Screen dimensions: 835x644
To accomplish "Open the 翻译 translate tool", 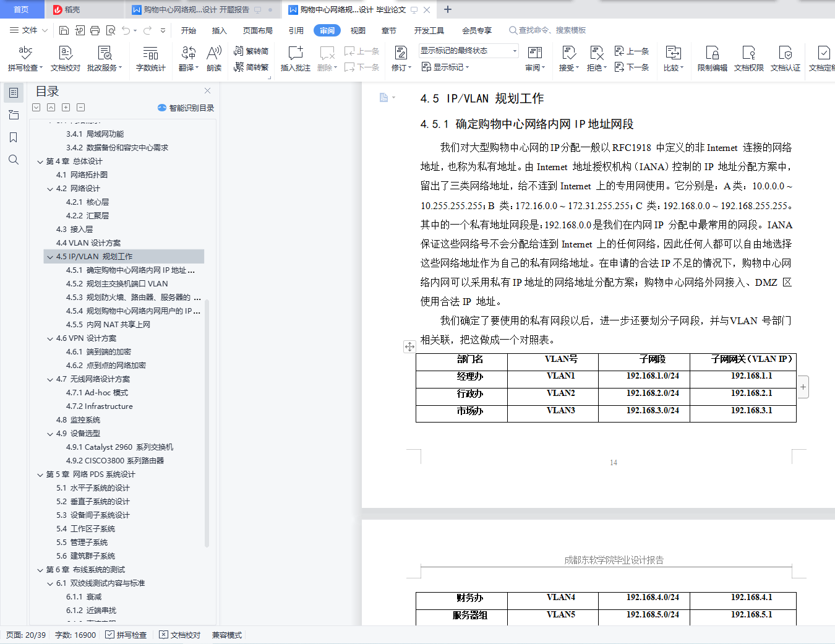I will (x=189, y=59).
